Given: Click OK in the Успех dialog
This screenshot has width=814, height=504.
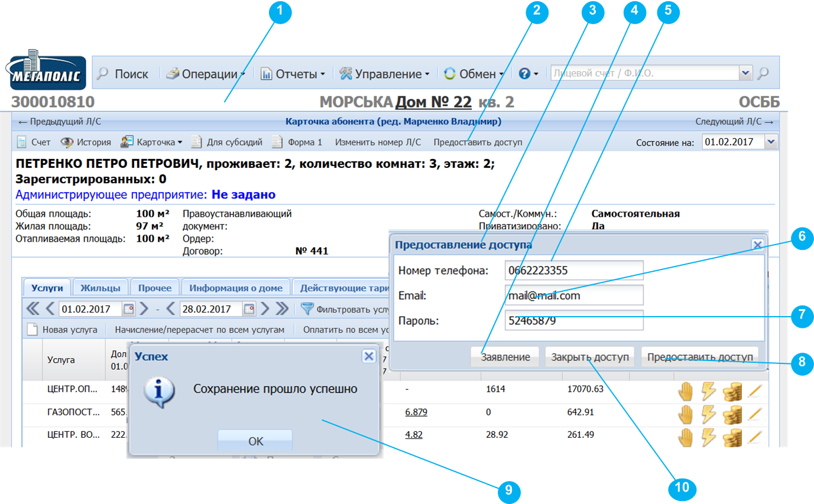Looking at the screenshot, I should pos(255,441).
